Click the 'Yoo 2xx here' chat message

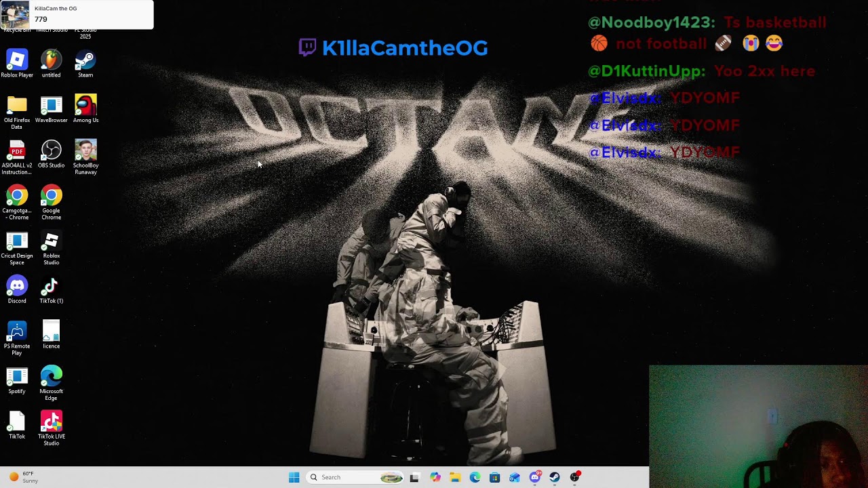(x=764, y=71)
